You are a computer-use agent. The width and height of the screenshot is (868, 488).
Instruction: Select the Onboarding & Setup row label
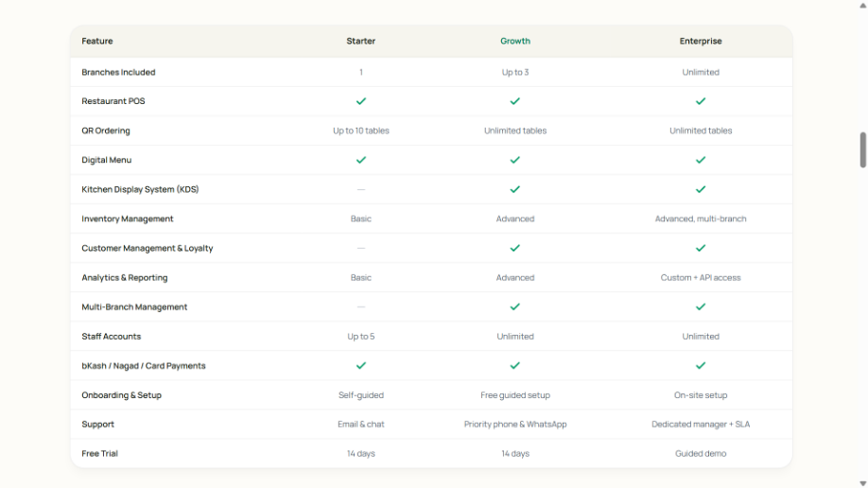[121, 395]
